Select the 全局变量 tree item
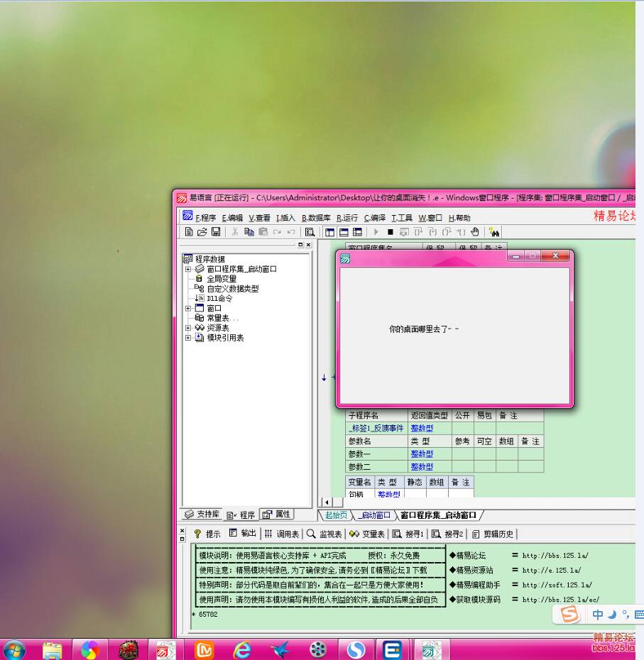This screenshot has height=660, width=644. click(x=222, y=279)
